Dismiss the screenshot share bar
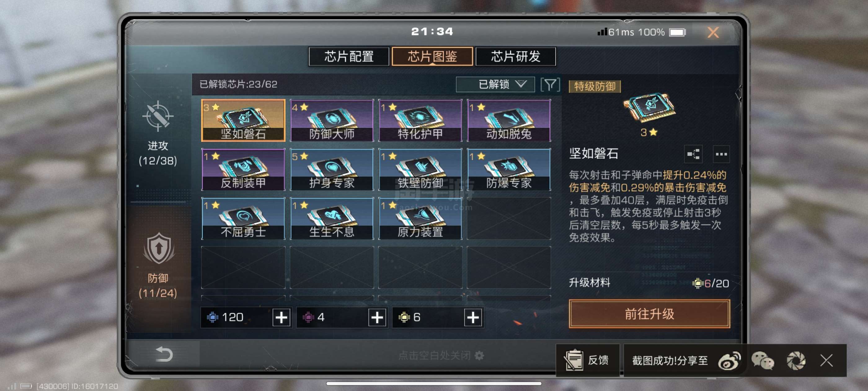The image size is (868, 391). pyautogui.click(x=826, y=361)
